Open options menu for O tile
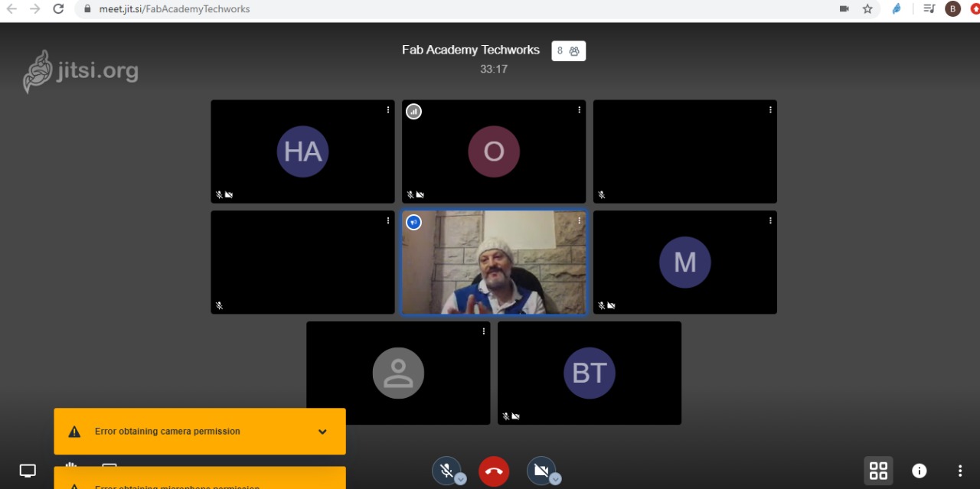The width and height of the screenshot is (980, 489). (580, 110)
